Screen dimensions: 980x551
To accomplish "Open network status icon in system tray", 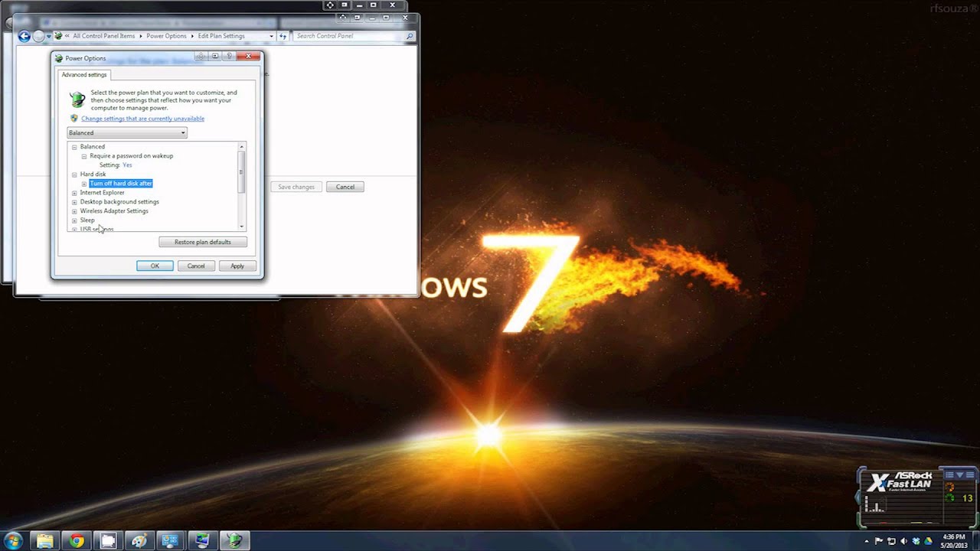I will [891, 541].
